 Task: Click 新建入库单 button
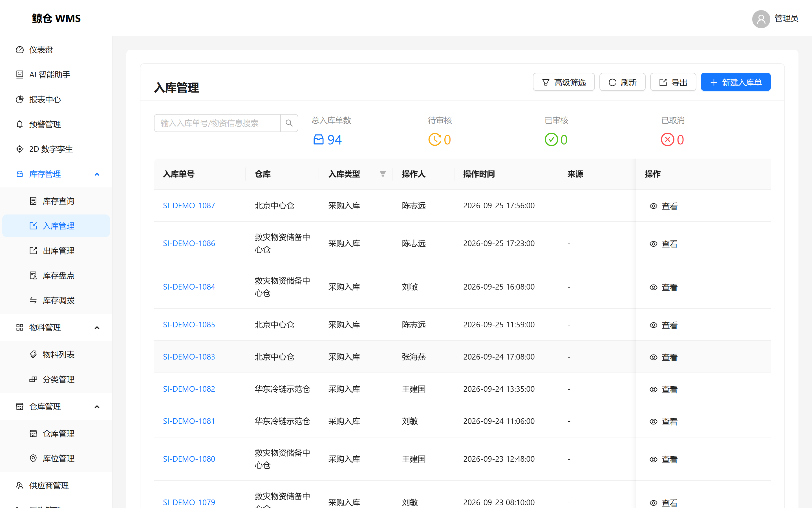click(736, 82)
